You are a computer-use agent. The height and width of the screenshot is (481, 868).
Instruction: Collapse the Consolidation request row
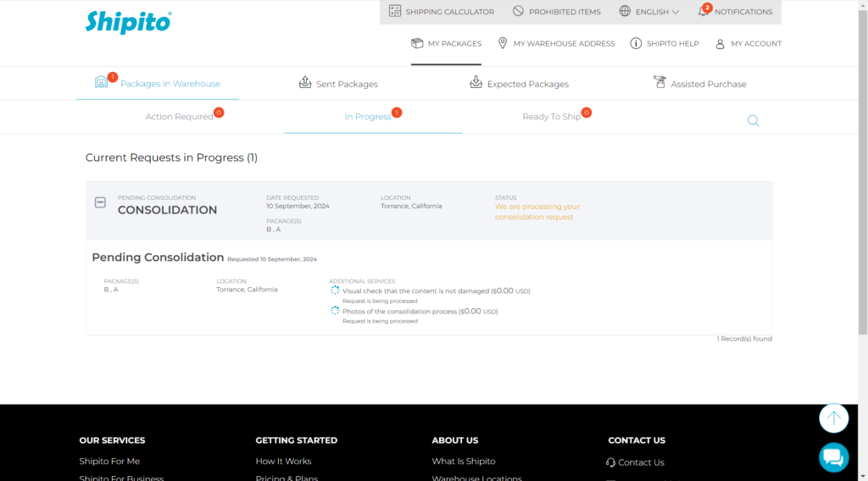[x=100, y=202]
